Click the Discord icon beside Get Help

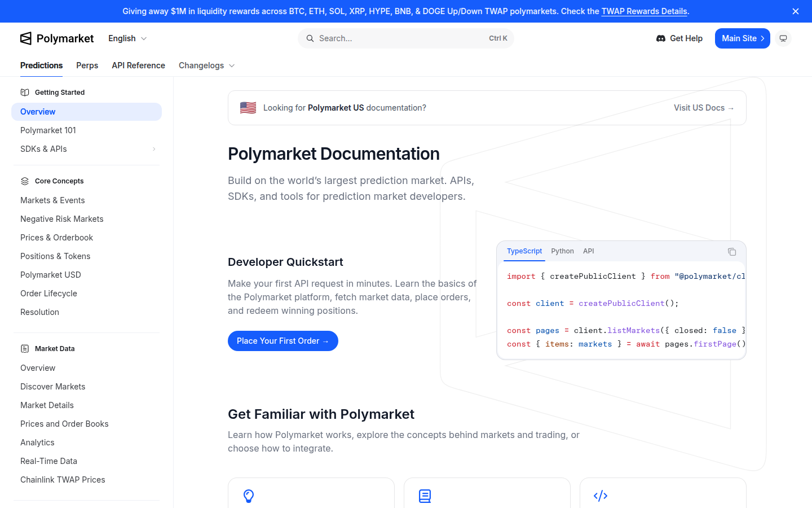pos(661,38)
